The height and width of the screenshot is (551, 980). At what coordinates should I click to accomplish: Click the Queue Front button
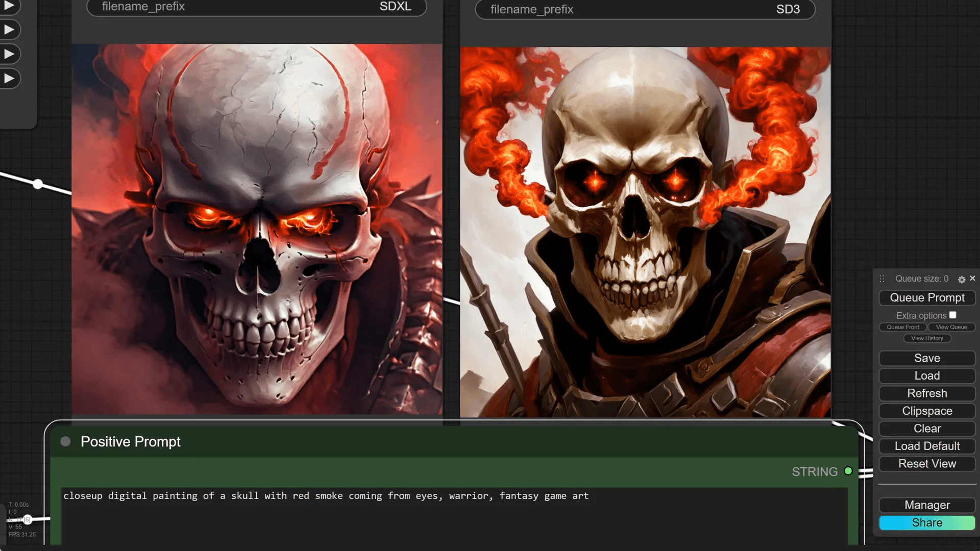pyautogui.click(x=902, y=327)
